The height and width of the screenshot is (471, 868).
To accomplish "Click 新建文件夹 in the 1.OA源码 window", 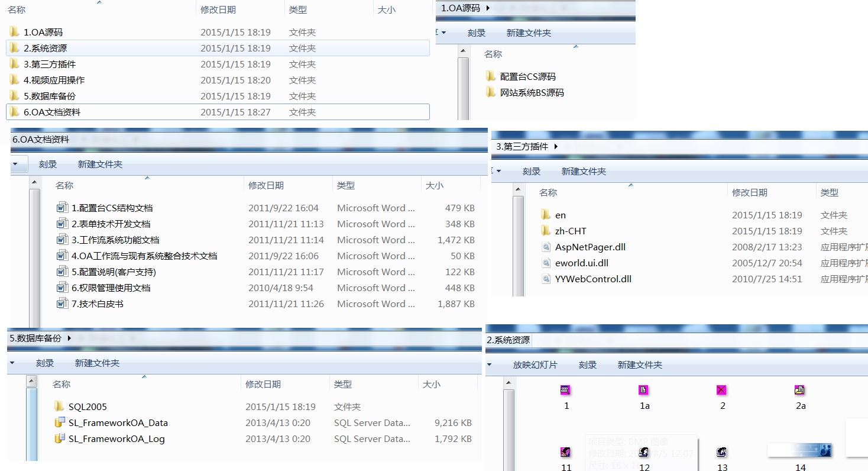I will point(529,33).
